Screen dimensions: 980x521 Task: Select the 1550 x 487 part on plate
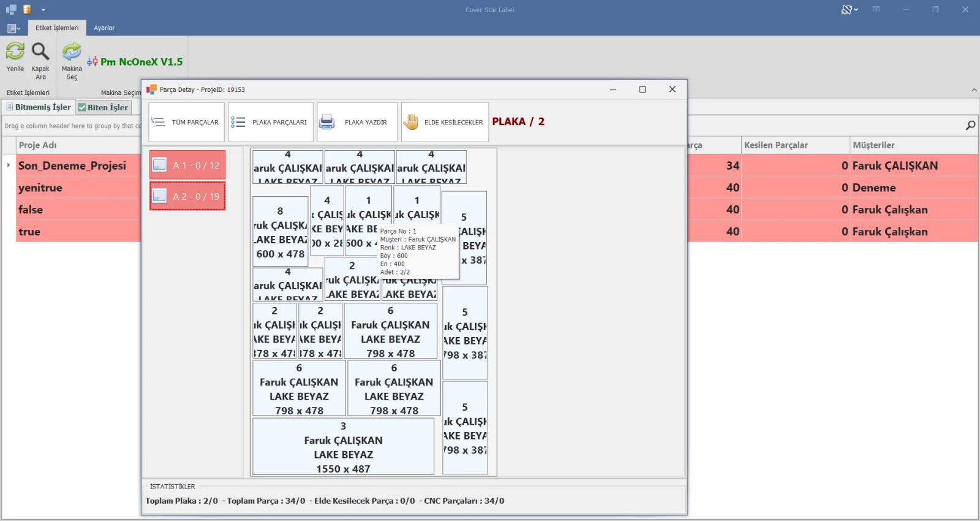[x=343, y=447]
